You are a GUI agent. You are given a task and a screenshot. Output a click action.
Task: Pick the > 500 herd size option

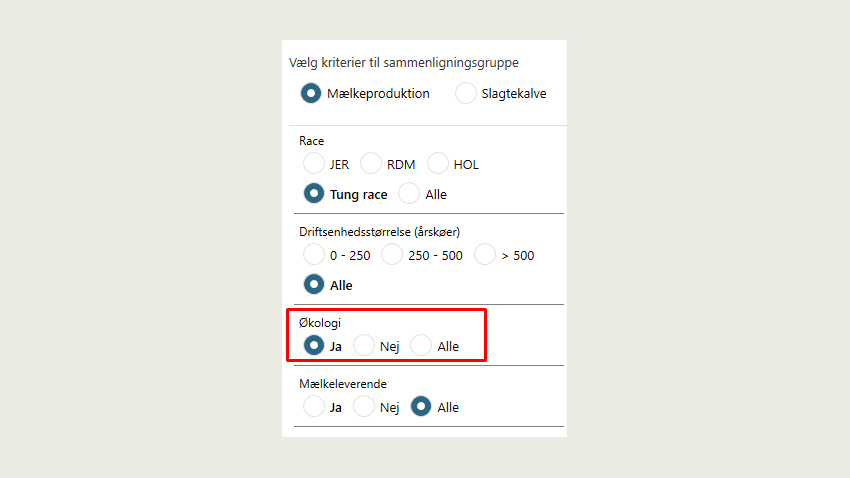coord(485,255)
